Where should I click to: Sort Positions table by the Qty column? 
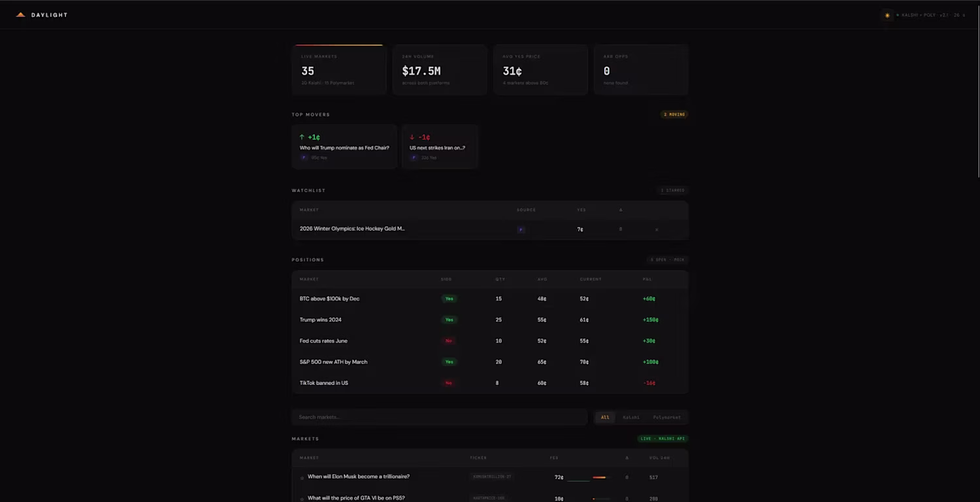(500, 279)
